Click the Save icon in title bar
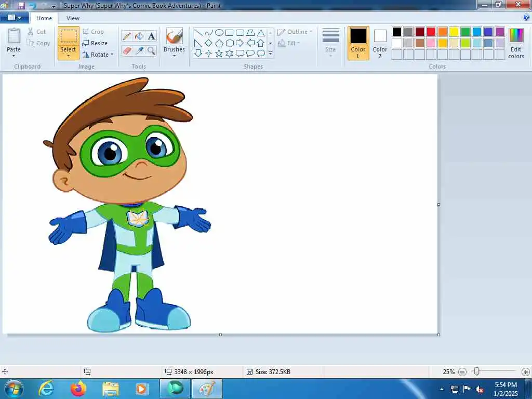Viewport: 532px width, 399px height. tap(21, 6)
